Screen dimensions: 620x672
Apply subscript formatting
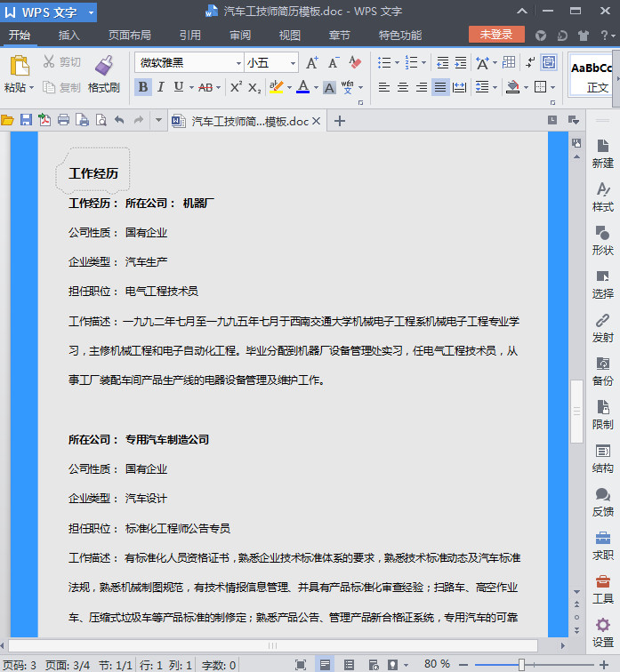(254, 88)
